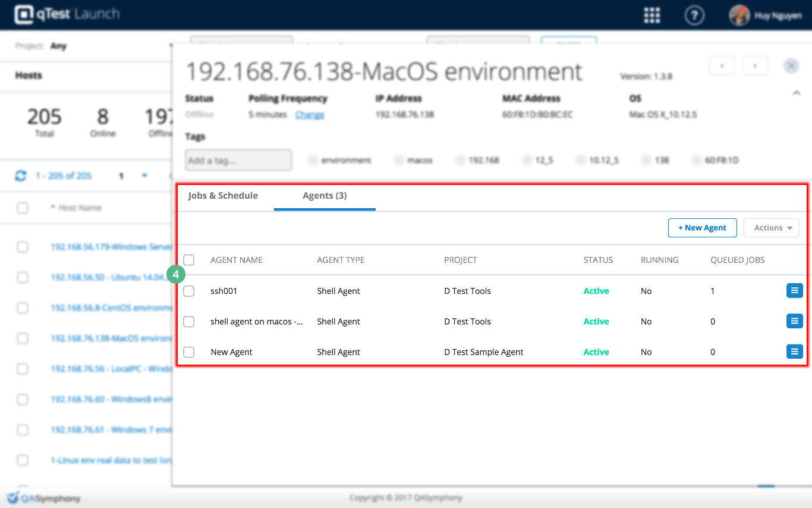Viewport: 812px width, 508px height.
Task: Open the menu icon for New Agent row
Action: 794,352
